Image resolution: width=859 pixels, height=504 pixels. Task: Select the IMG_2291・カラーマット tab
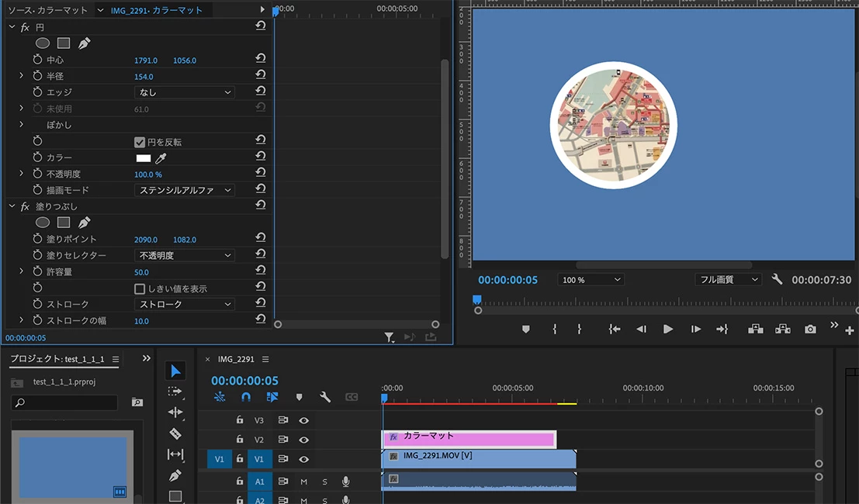point(156,10)
